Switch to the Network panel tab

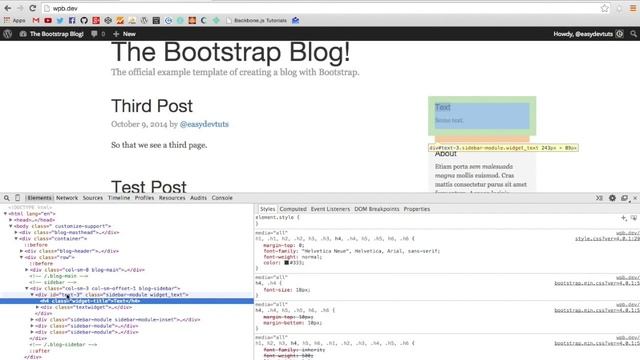point(67,198)
